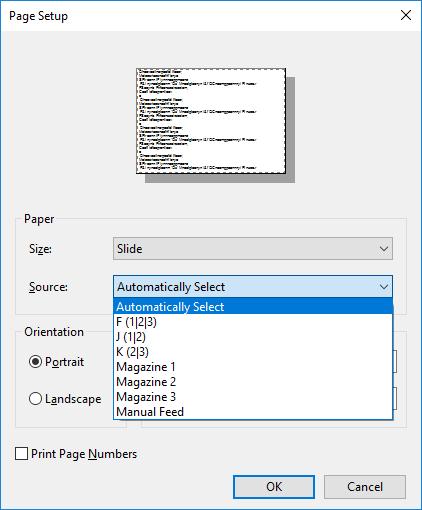Screen dimensions: 422x510
Task: Click the Page Setup title bar
Action: click(200, 16)
